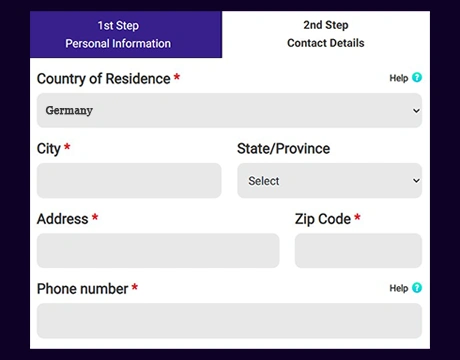Switch to the 1st Step Personal Information tab
Image resolution: width=460 pixels, height=360 pixels.
point(126,34)
